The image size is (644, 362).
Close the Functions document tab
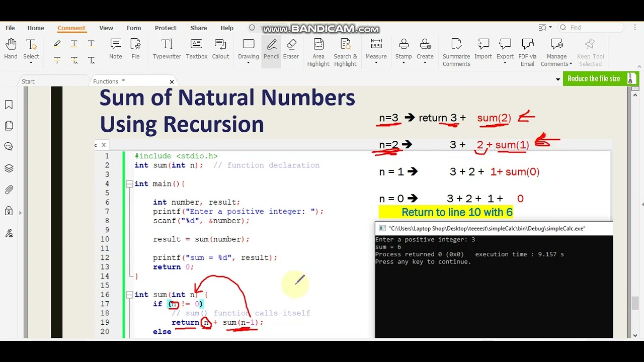point(172,81)
